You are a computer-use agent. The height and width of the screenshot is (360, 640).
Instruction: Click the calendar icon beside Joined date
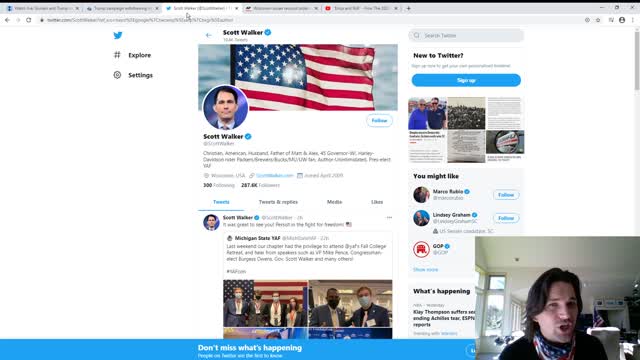300,176
